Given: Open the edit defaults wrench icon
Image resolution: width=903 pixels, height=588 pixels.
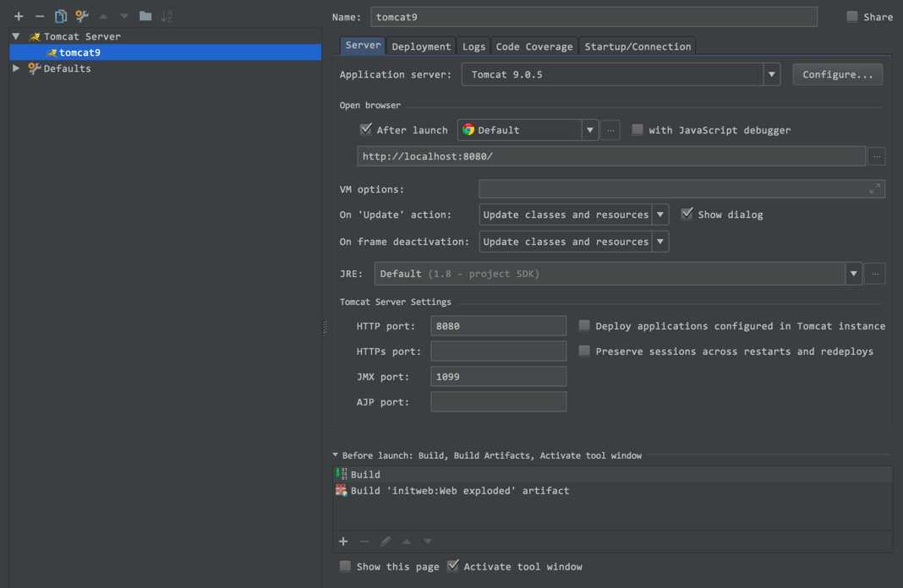Looking at the screenshot, I should click(x=82, y=16).
